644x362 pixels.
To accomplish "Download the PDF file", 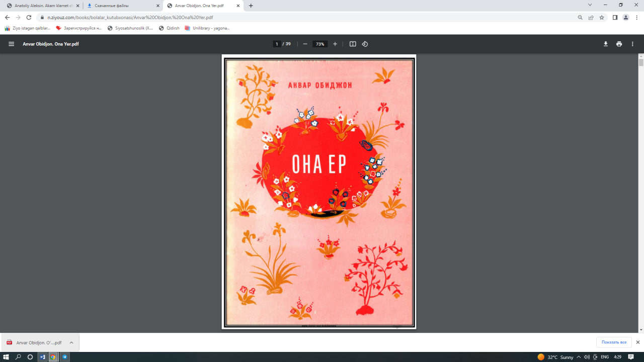I will [606, 44].
